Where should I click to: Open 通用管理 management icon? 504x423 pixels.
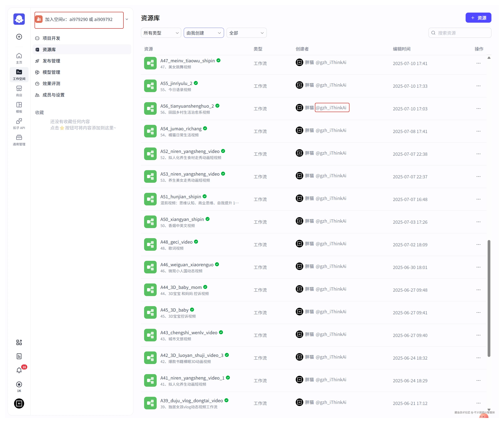pyautogui.click(x=19, y=140)
